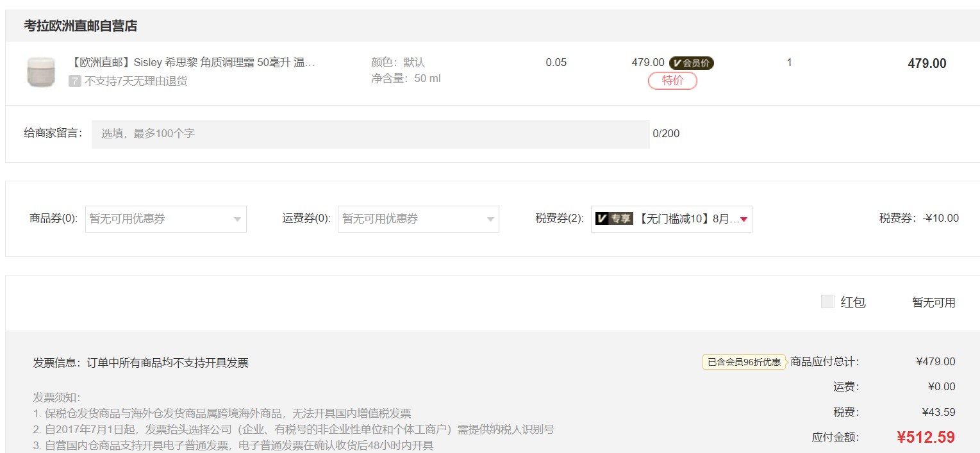Click the 暂无可用 red packet status
This screenshot has width=980, height=453.
934,302
